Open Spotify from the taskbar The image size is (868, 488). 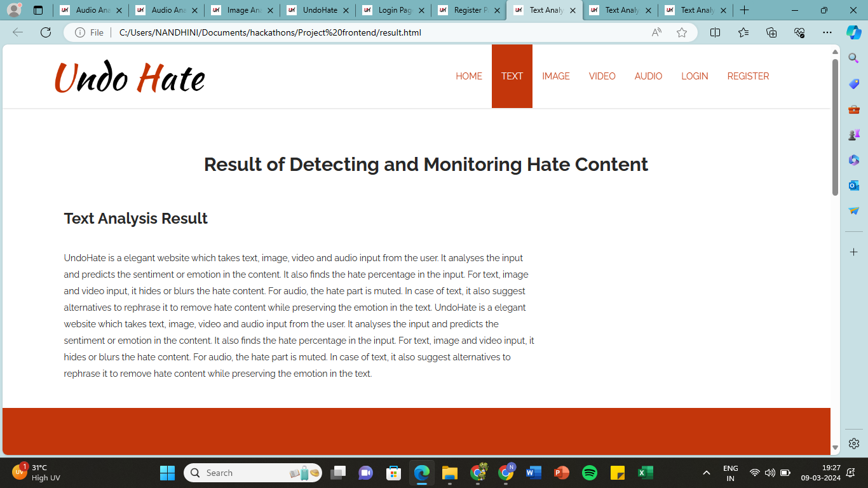[x=590, y=473]
